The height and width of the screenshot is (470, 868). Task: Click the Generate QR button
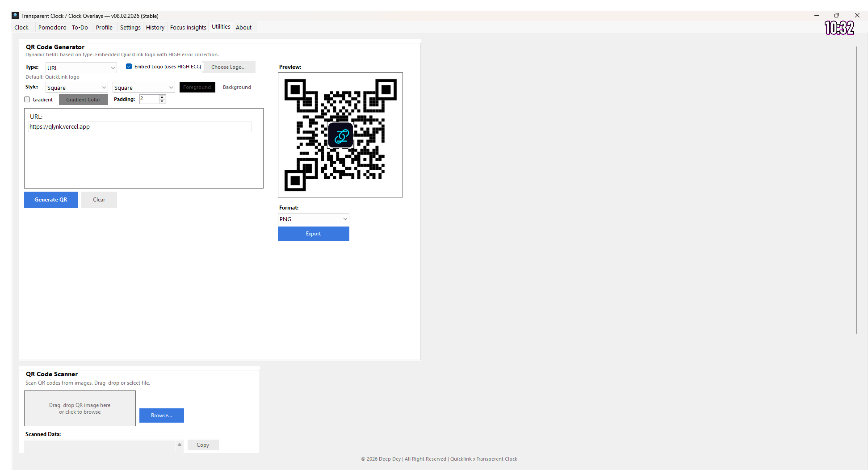(x=51, y=200)
